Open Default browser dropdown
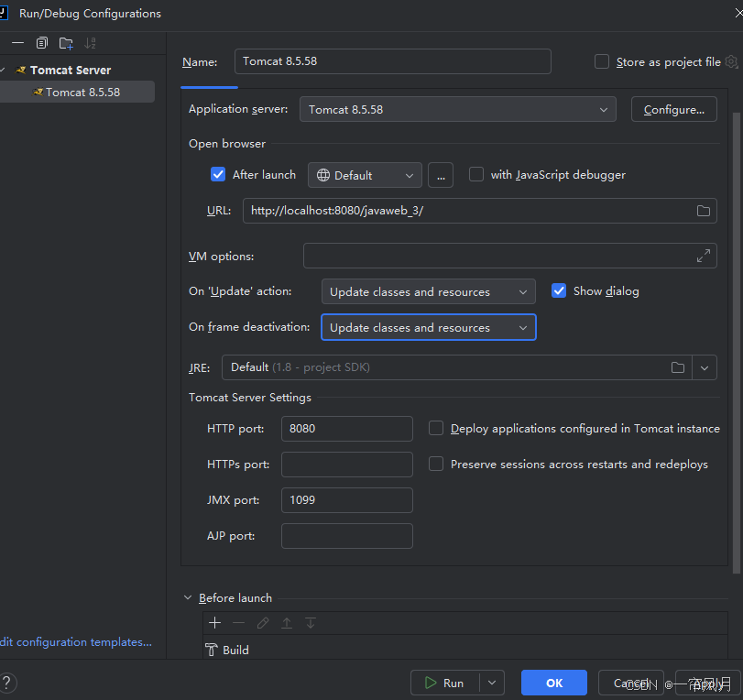This screenshot has height=700, width=743. click(365, 175)
